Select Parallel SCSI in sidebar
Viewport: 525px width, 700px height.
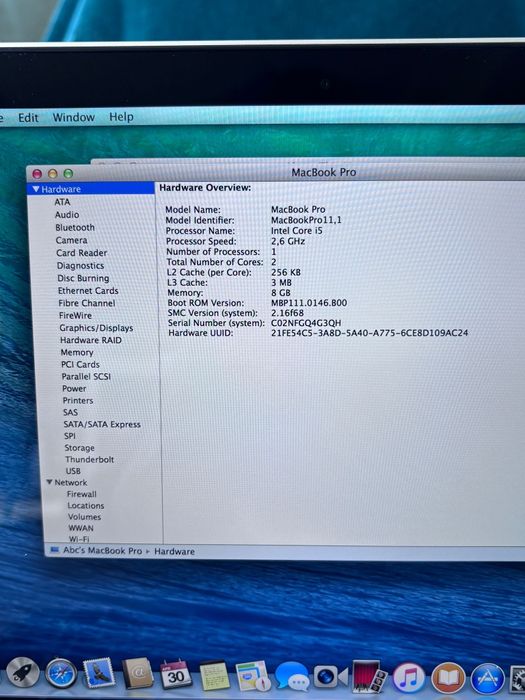click(86, 376)
